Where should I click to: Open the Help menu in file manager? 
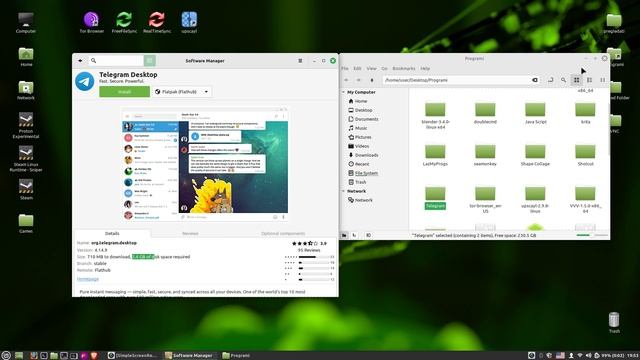(x=425, y=69)
